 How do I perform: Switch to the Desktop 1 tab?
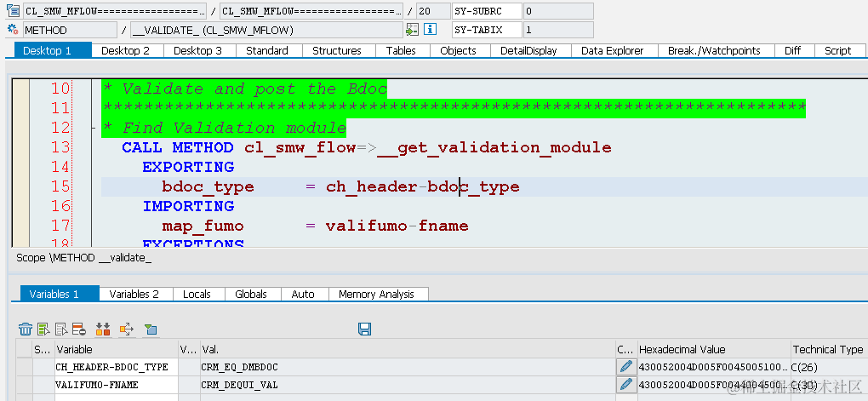pos(53,50)
